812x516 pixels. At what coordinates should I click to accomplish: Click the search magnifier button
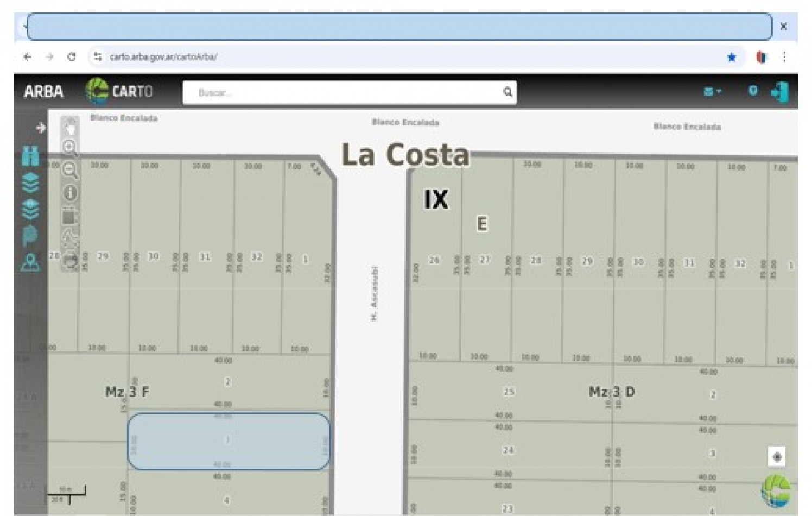click(507, 92)
